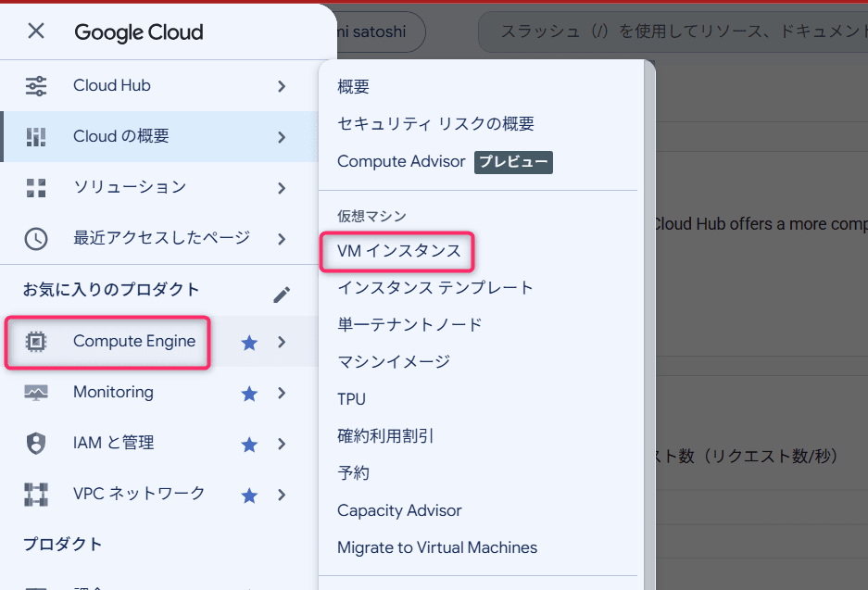Screen dimensions: 868x590
Task: Open VM インスタンス
Action: (x=399, y=251)
